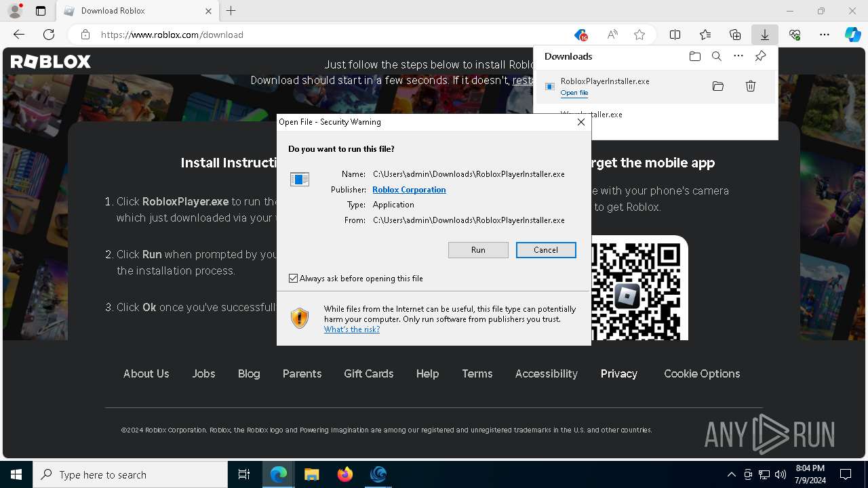Go back to previous page
Screen dimensions: 868x488
pos(19,35)
